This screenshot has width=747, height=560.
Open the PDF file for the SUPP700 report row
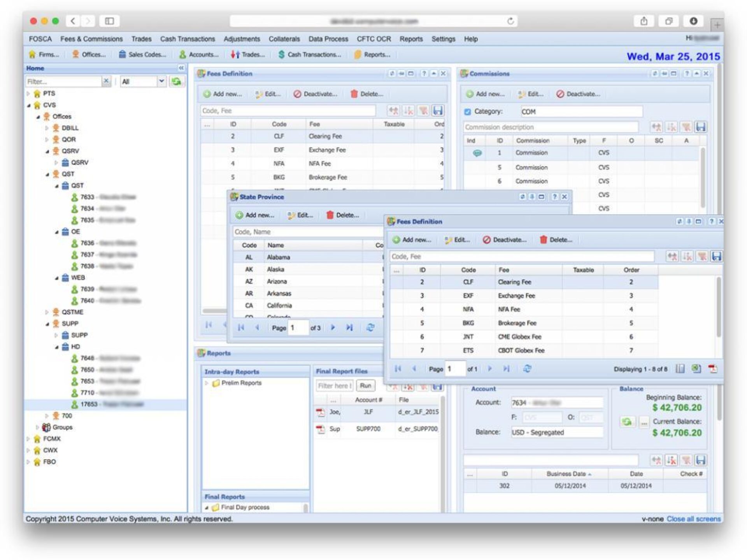tap(321, 429)
